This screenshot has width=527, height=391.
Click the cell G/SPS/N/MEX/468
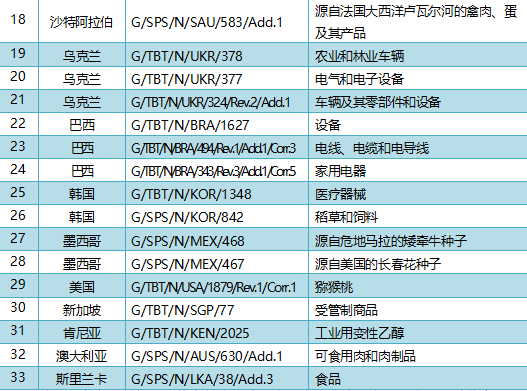(x=217, y=239)
